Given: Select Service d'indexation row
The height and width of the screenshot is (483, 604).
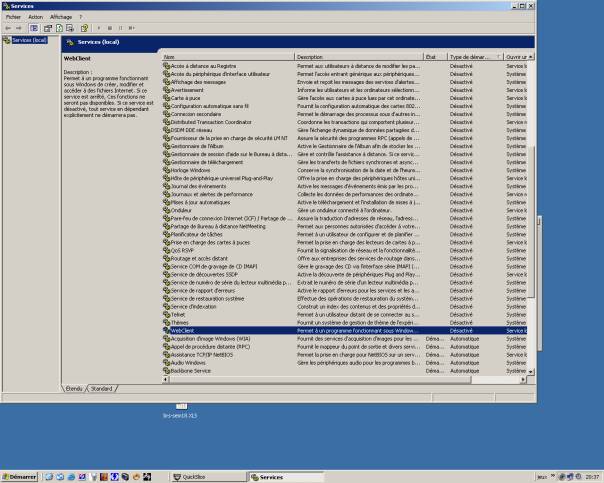Looking at the screenshot, I should (x=344, y=307).
